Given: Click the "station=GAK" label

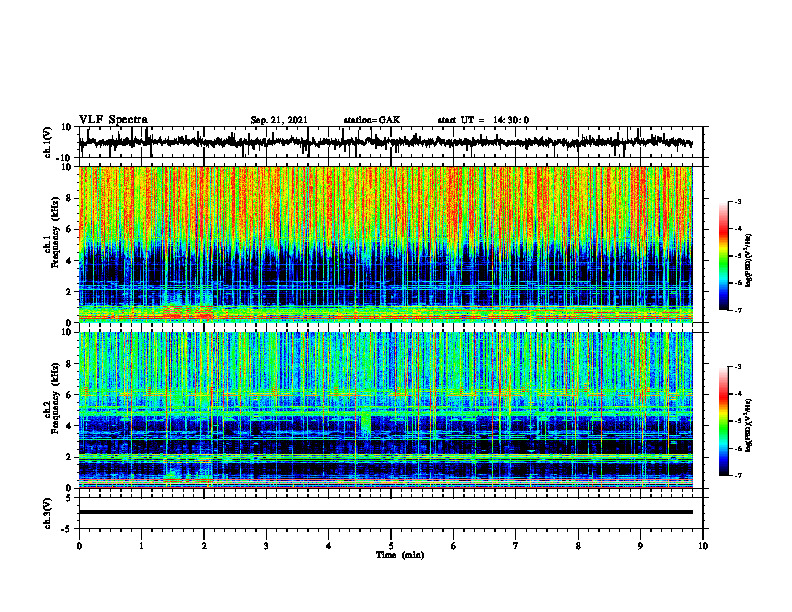Looking at the screenshot, I should (372, 120).
